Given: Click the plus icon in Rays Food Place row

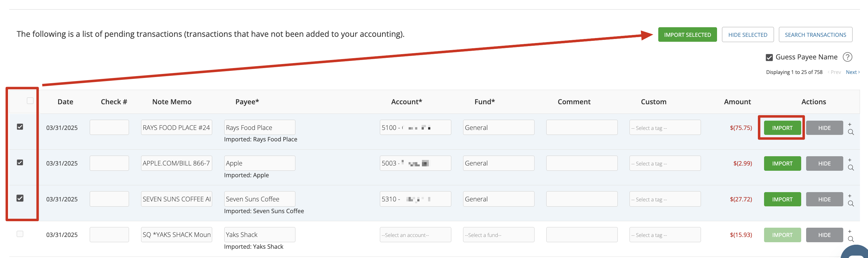Looking at the screenshot, I should (x=849, y=124).
